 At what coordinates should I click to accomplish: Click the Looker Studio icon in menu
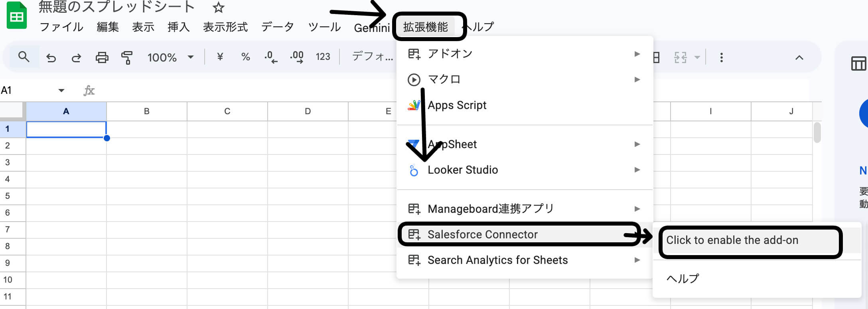414,170
